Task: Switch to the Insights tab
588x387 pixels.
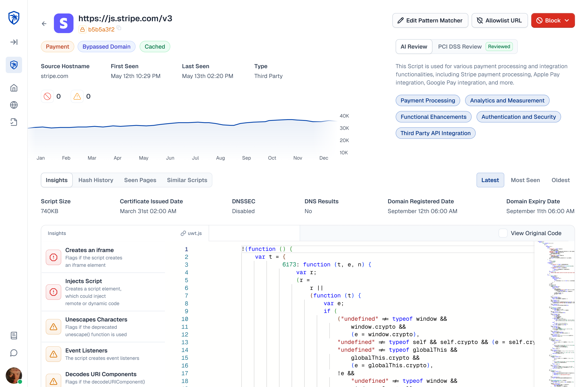Action: tap(57, 180)
